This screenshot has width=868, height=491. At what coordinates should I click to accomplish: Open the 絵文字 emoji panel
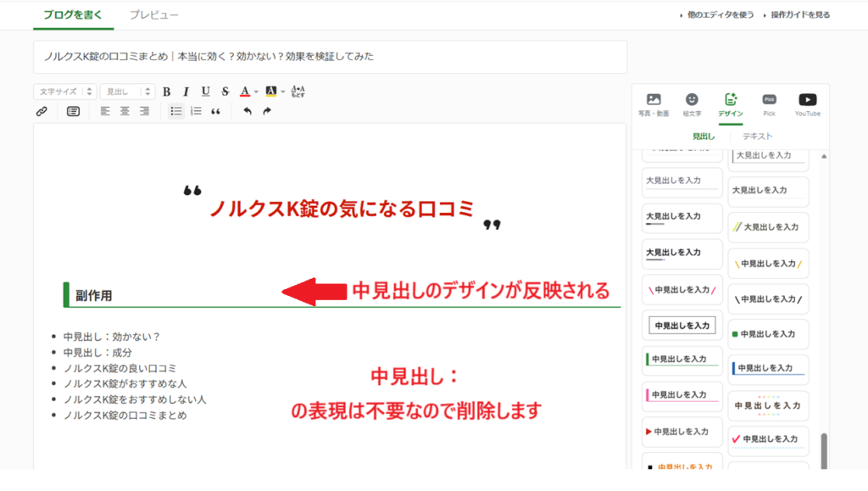coord(692,105)
